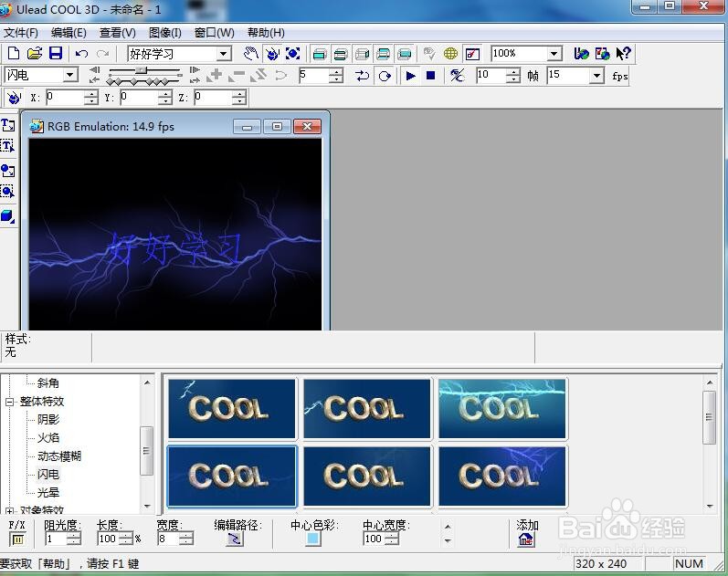Open the 编辑(E) menu
The height and width of the screenshot is (576, 728).
click(69, 33)
